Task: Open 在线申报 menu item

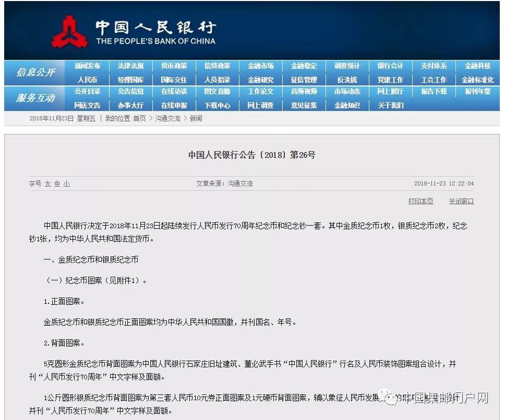Action: click(174, 105)
